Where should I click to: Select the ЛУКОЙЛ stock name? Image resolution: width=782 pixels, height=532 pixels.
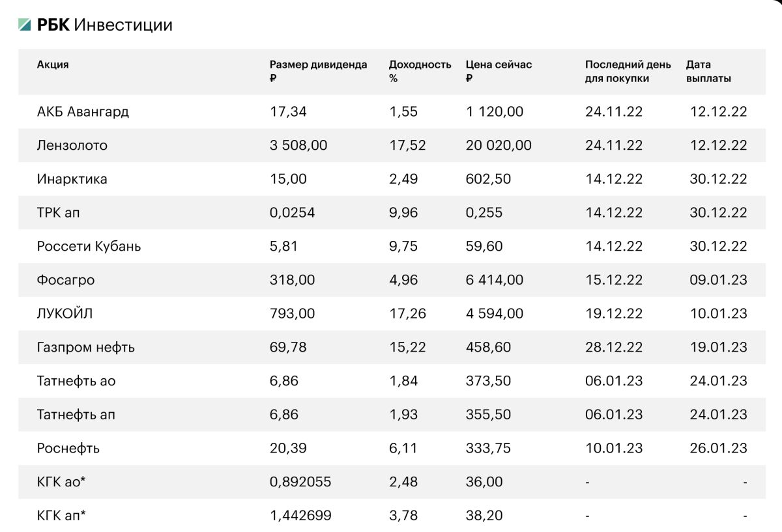pos(65,315)
